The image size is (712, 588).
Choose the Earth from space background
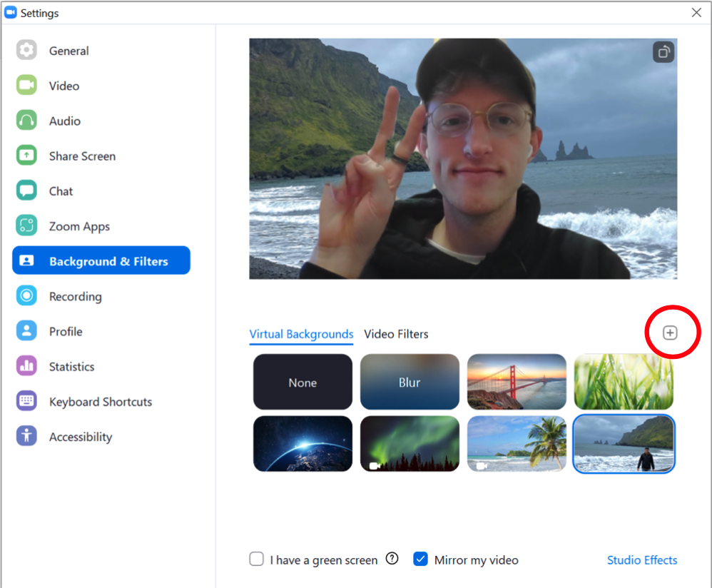303,444
